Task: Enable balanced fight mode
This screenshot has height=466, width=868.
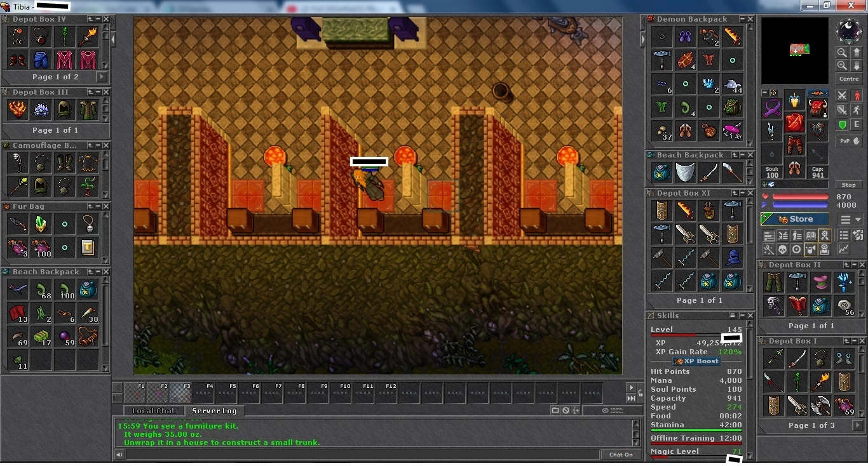Action: [842, 110]
